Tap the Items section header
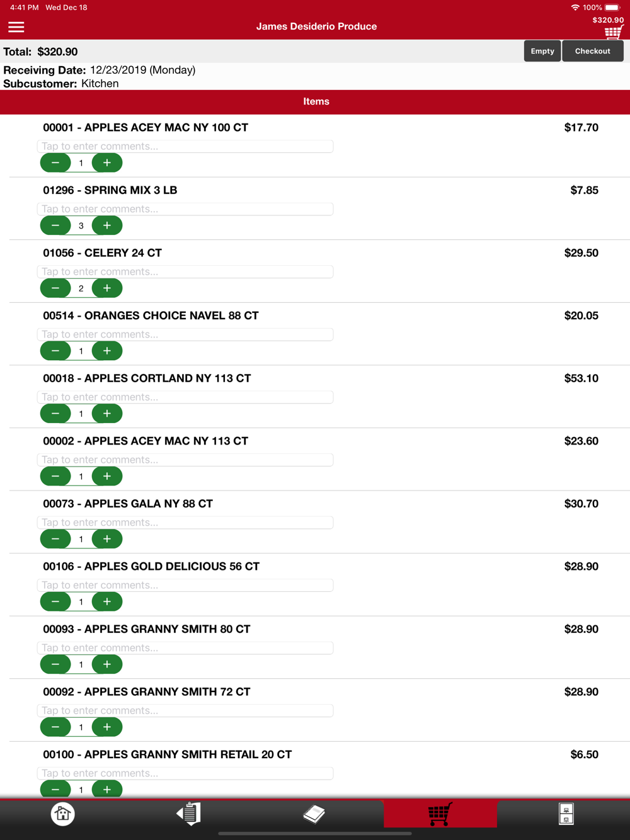 315,102
